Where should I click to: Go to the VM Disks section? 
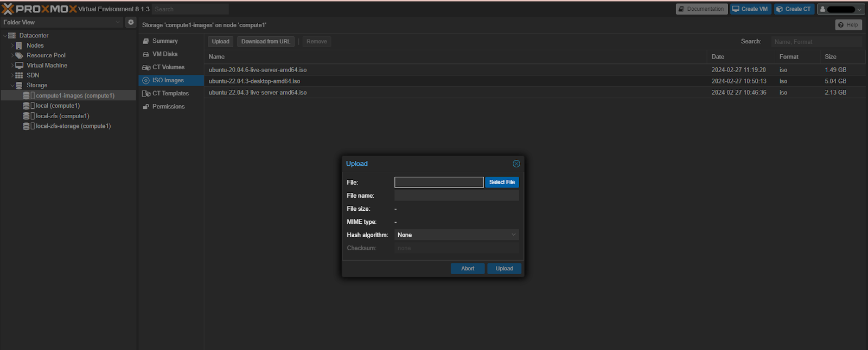[x=165, y=54]
